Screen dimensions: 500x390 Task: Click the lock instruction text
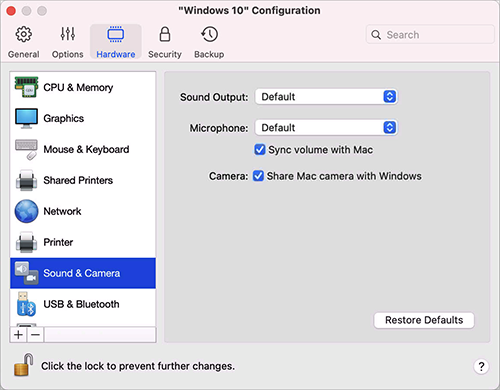coord(138,366)
